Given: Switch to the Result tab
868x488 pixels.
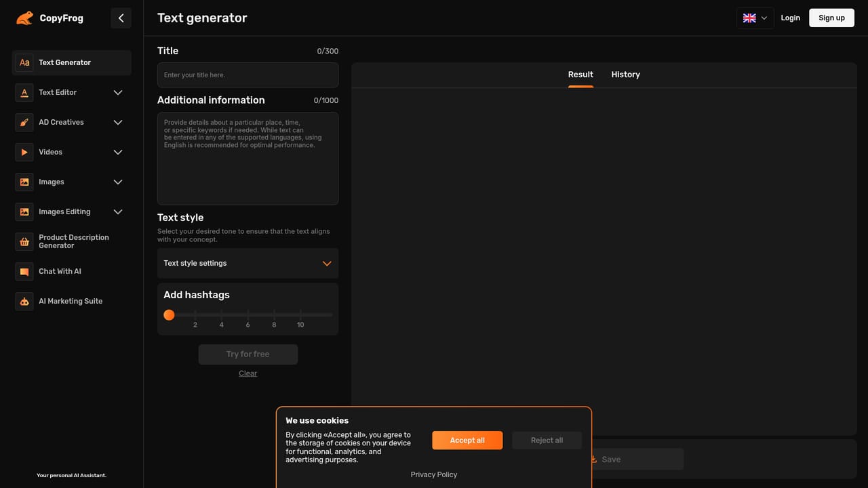Looking at the screenshot, I should (x=580, y=75).
